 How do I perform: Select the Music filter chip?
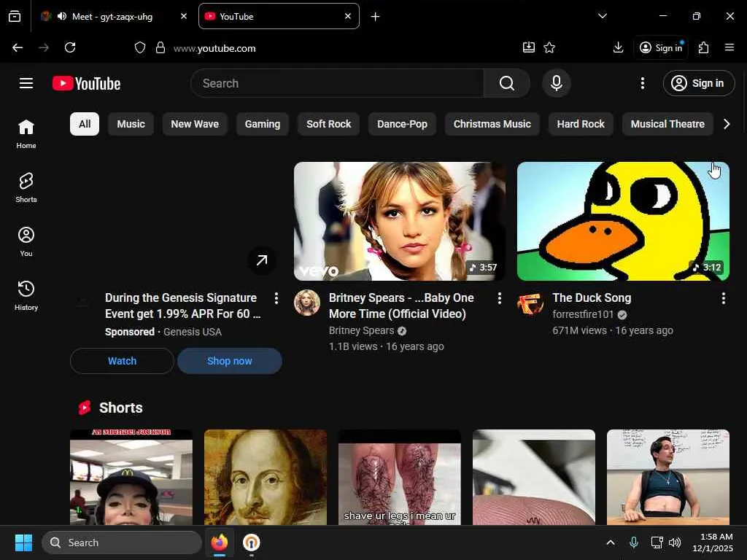[131, 124]
